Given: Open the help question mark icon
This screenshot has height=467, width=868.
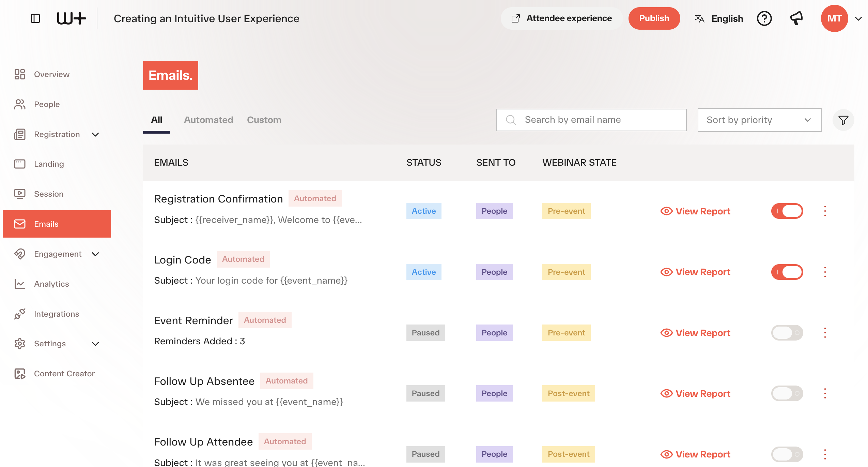Looking at the screenshot, I should (764, 18).
